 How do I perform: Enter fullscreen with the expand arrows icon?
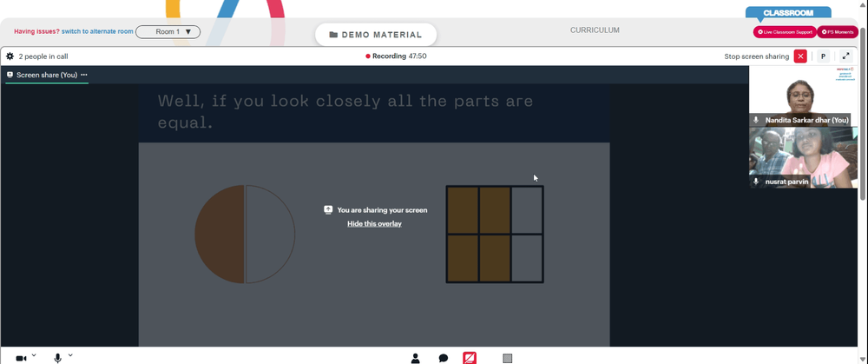845,56
